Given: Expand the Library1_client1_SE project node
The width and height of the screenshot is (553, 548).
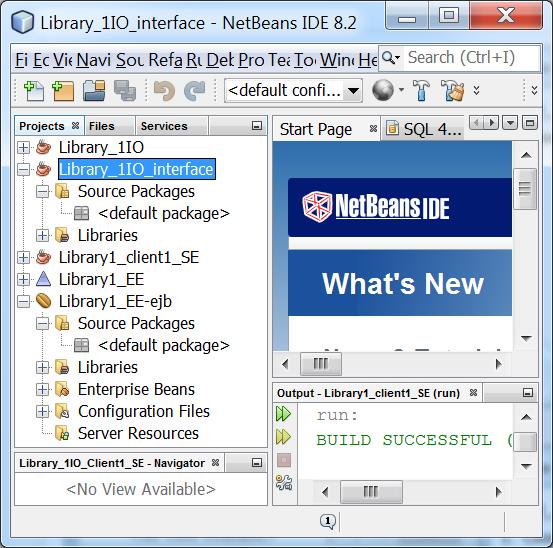Looking at the screenshot, I should tap(23, 257).
